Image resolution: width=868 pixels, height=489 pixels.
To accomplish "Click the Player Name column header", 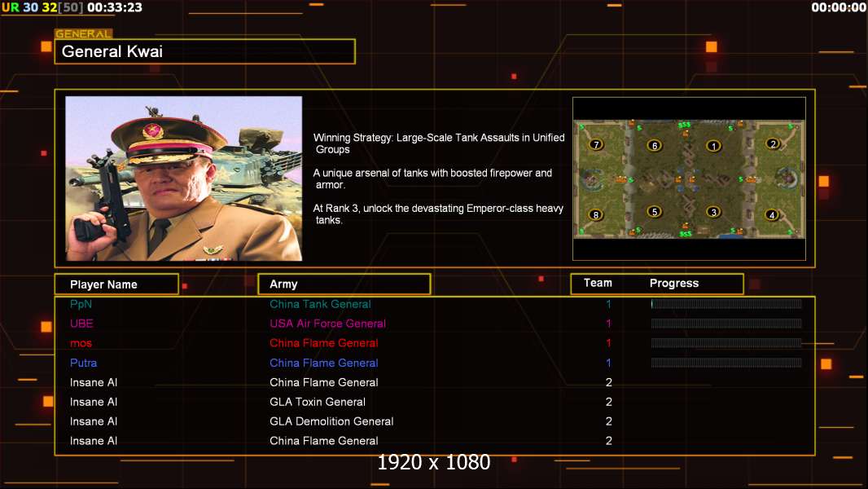I will pos(116,284).
